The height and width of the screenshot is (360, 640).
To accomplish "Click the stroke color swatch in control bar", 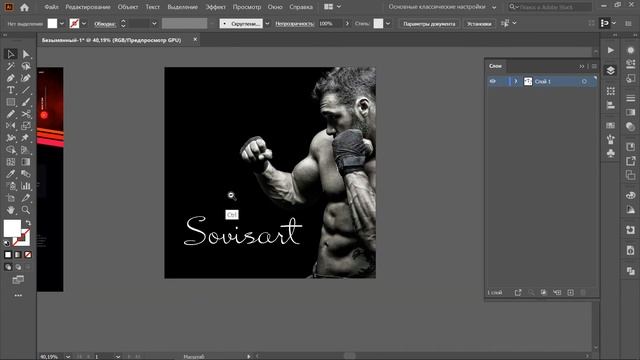I will click(x=74, y=24).
